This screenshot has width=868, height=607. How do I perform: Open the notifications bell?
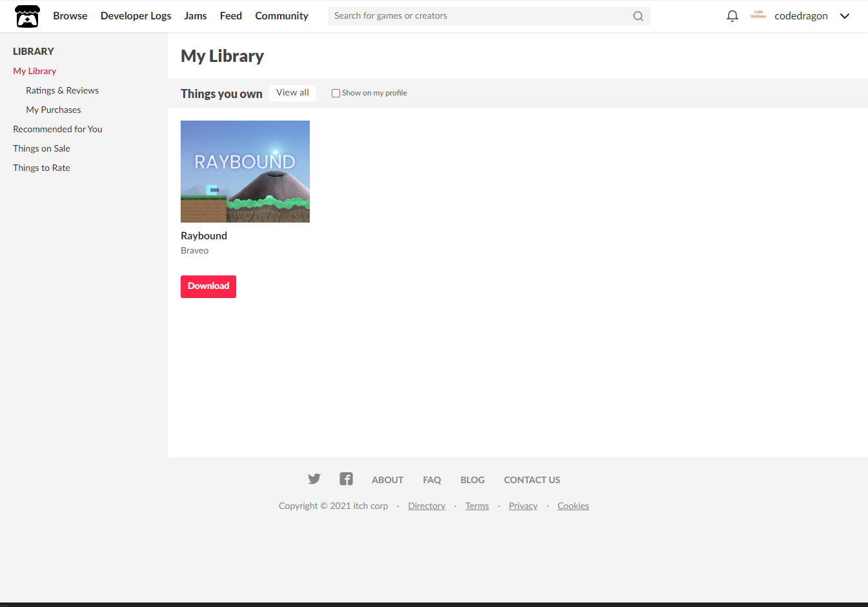coord(732,16)
